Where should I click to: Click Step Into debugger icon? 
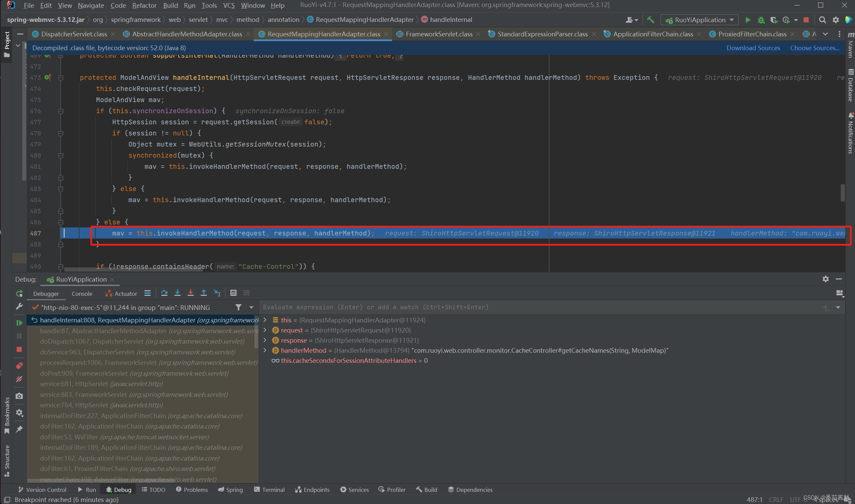tap(177, 293)
